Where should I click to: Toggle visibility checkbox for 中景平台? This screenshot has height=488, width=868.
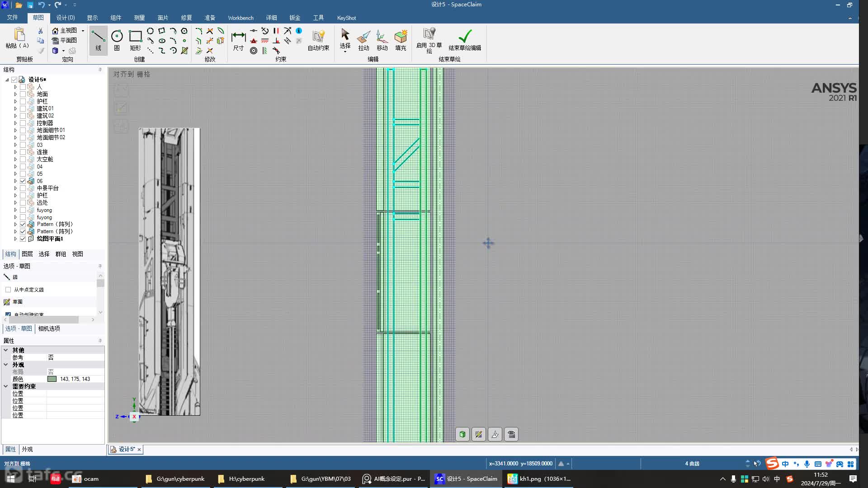pyautogui.click(x=23, y=188)
